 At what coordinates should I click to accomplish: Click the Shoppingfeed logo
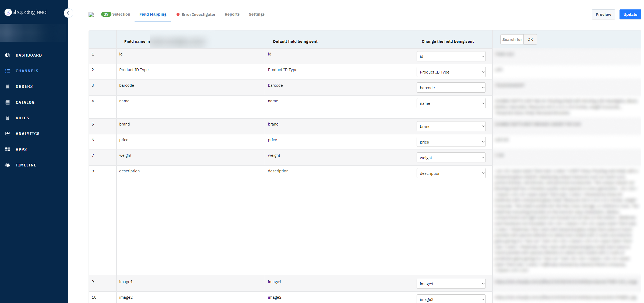pyautogui.click(x=26, y=12)
